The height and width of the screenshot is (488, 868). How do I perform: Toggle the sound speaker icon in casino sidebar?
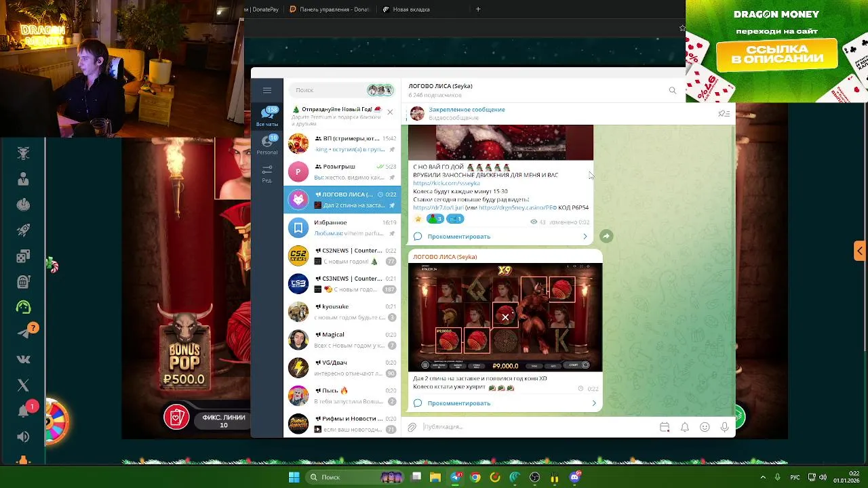coord(23,437)
